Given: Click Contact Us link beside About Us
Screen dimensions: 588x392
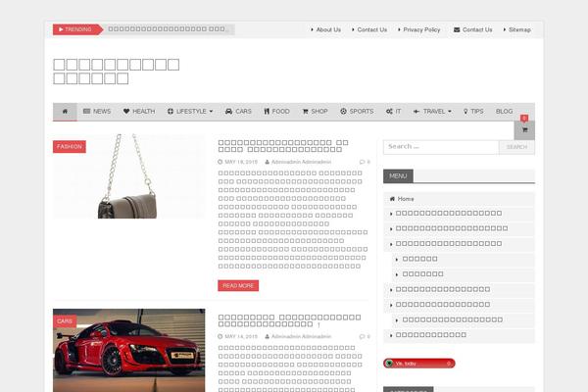Looking at the screenshot, I should click(369, 29).
